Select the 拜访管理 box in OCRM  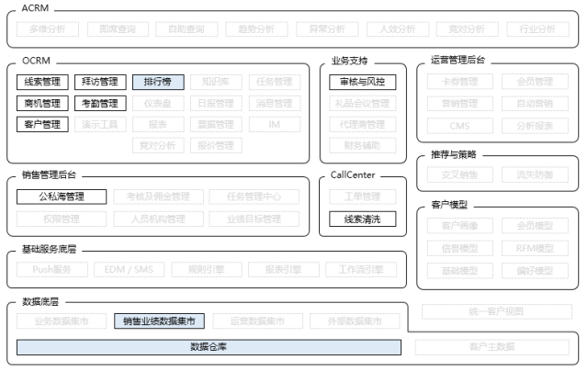pyautogui.click(x=99, y=82)
